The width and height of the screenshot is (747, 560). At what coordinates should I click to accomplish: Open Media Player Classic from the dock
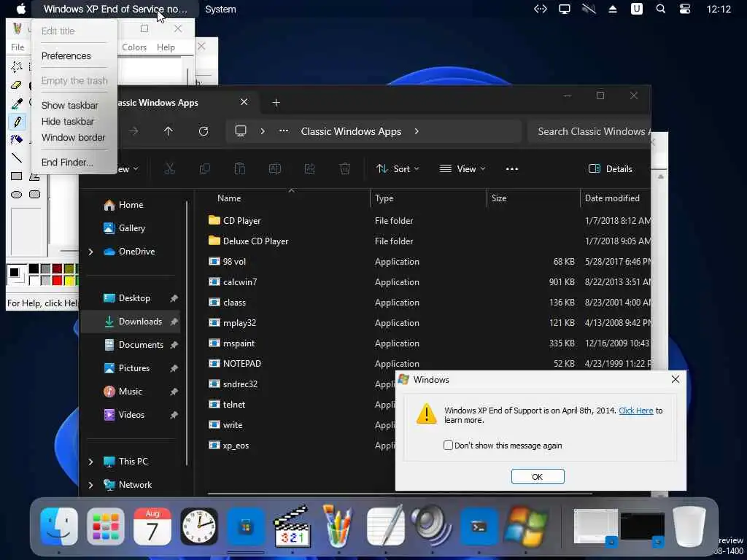tap(293, 526)
